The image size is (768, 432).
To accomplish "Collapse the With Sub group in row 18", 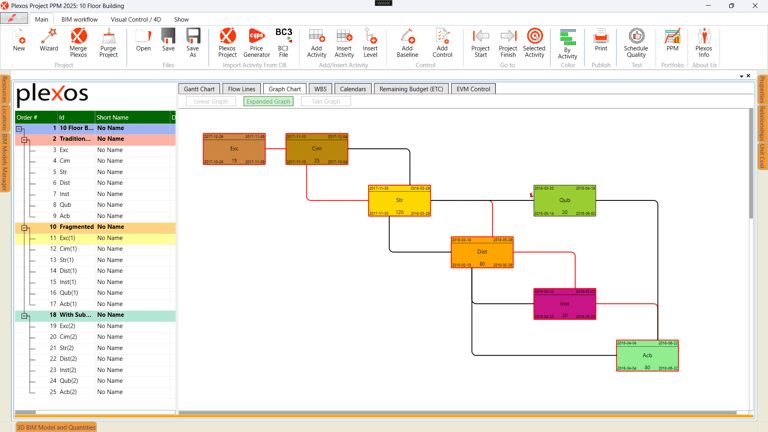I will [x=24, y=316].
